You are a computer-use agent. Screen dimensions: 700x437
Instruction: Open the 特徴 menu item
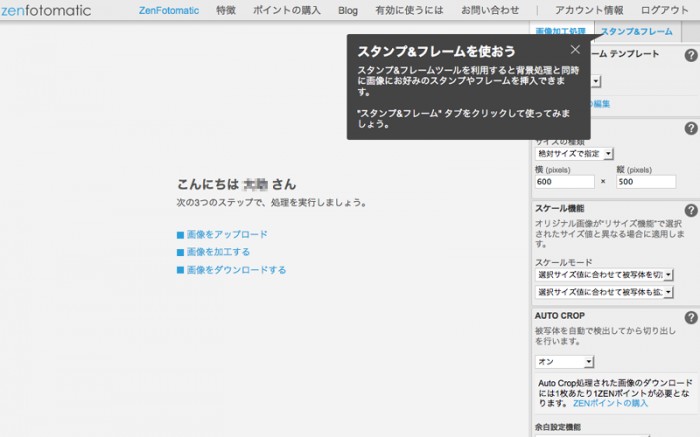pos(226,10)
